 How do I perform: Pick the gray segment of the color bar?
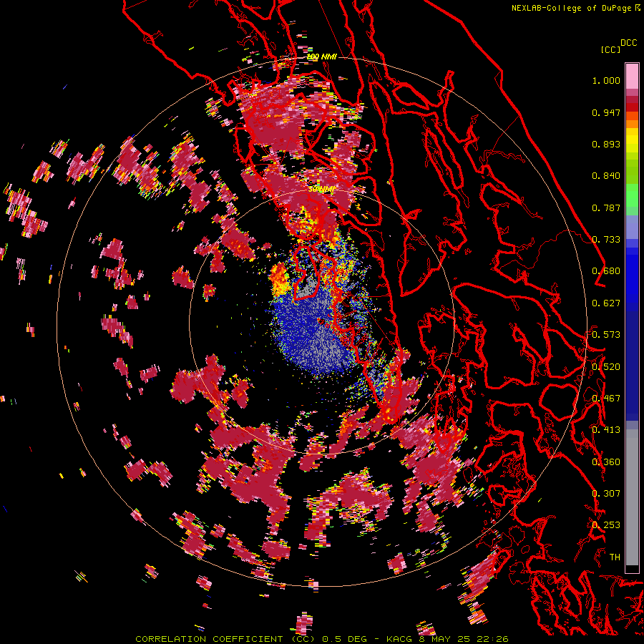[632, 497]
